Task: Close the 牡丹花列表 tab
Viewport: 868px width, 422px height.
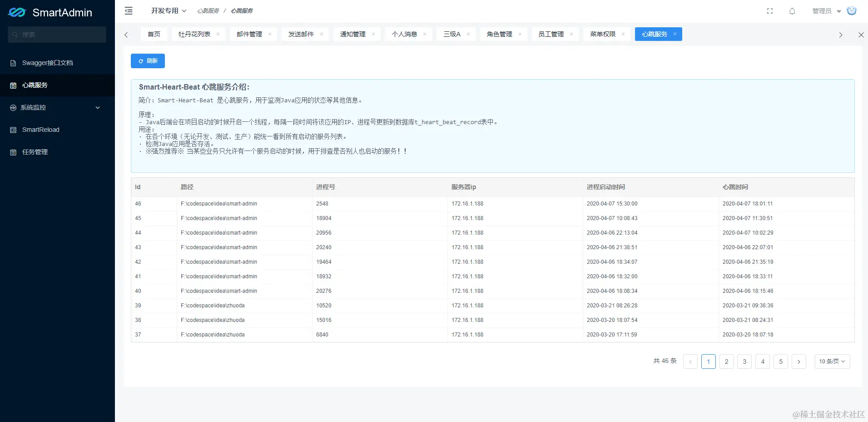Action: point(218,34)
